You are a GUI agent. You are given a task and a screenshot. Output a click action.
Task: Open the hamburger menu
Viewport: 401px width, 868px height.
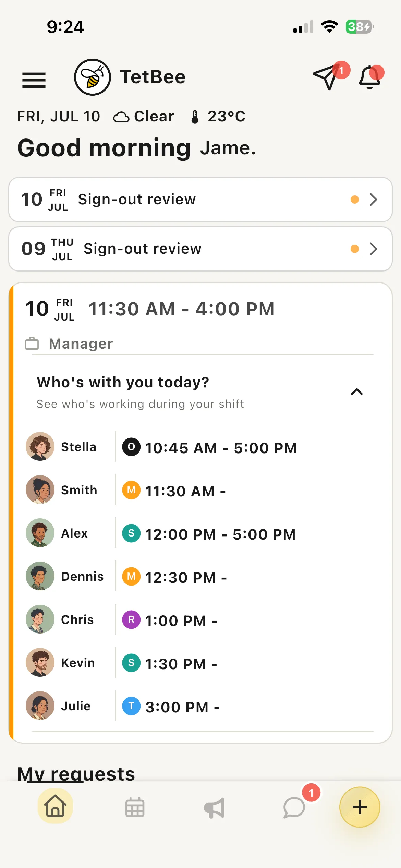34,80
